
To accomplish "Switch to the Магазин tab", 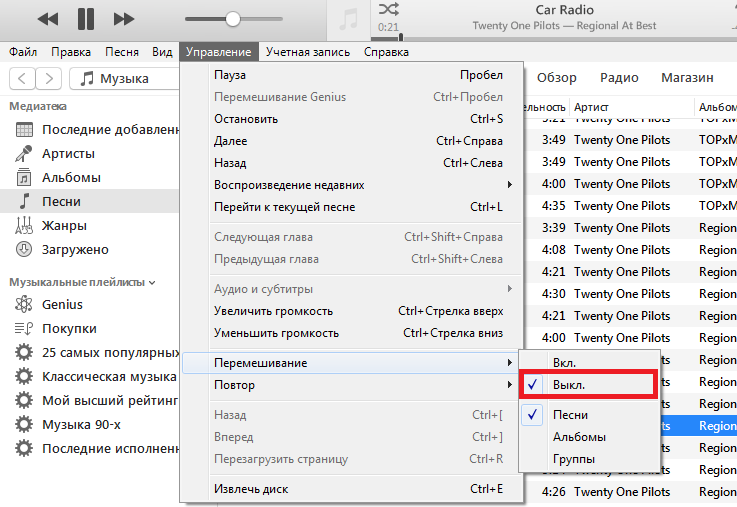I will (687, 78).
